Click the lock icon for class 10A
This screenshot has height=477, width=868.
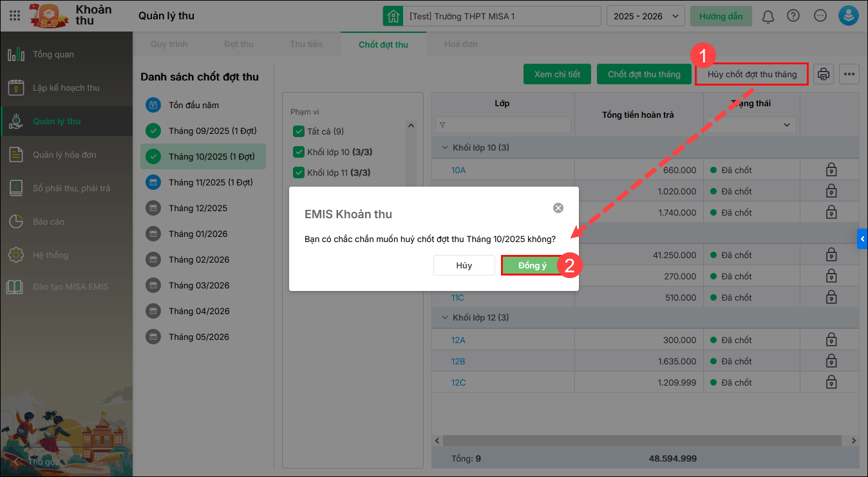tap(831, 170)
